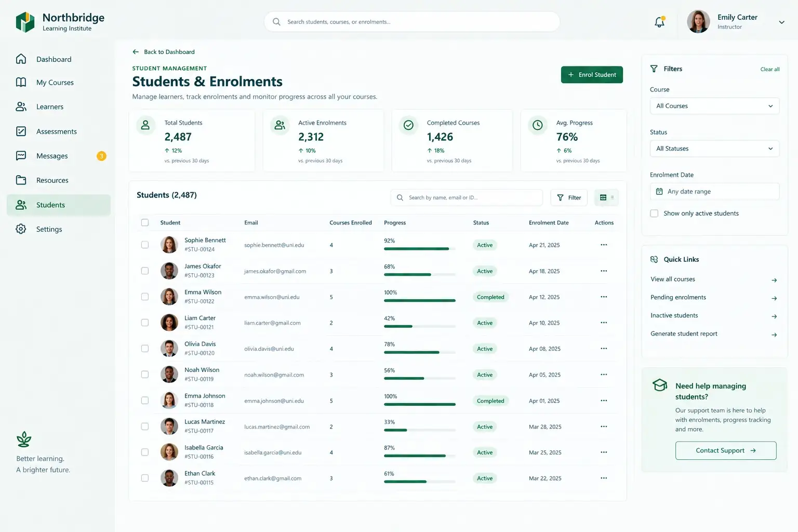Open the All Courses dropdown

[714, 106]
